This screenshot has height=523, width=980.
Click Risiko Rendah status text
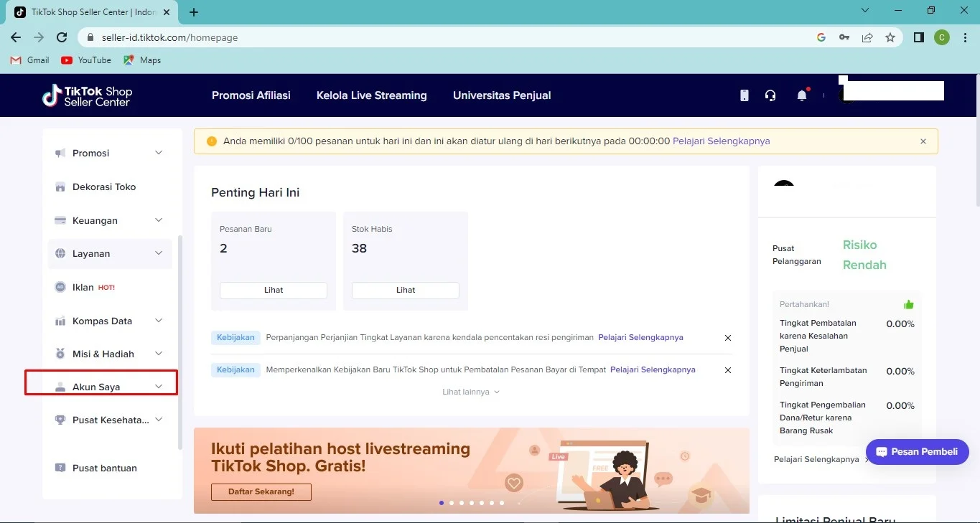864,255
